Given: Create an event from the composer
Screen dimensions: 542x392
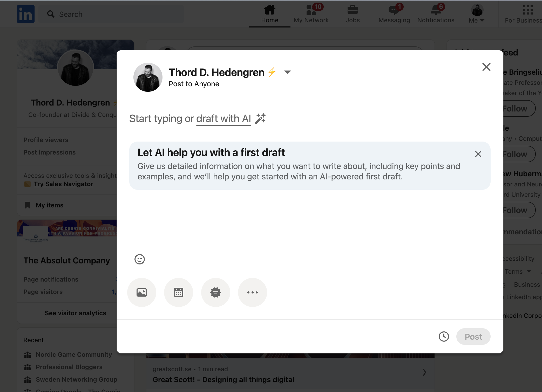Looking at the screenshot, I should (x=179, y=292).
